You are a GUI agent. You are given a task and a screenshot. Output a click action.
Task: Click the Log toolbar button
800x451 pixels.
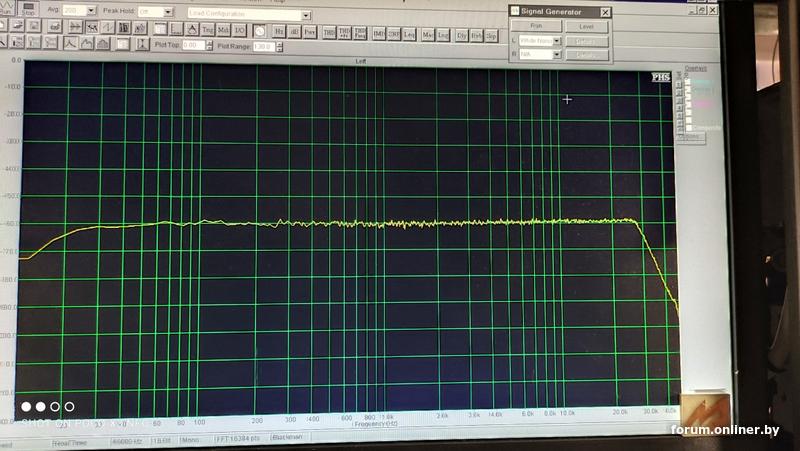tap(443, 35)
